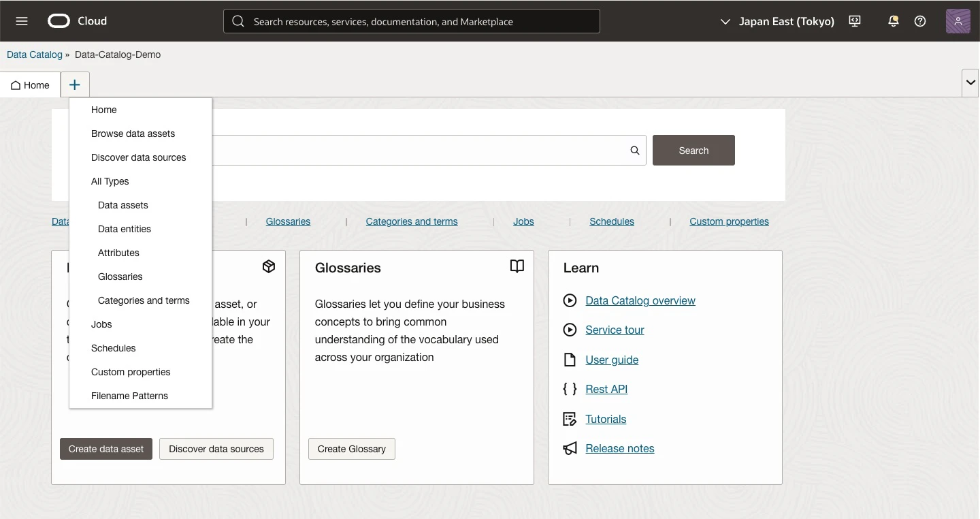The height and width of the screenshot is (519, 980).
Task: Open the Rest API link
Action: pos(606,389)
